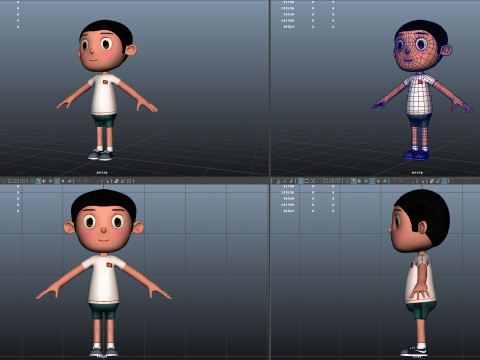This screenshot has height=360, width=480.
Task: Switch side view to wireframe shading
Action: [347, 181]
